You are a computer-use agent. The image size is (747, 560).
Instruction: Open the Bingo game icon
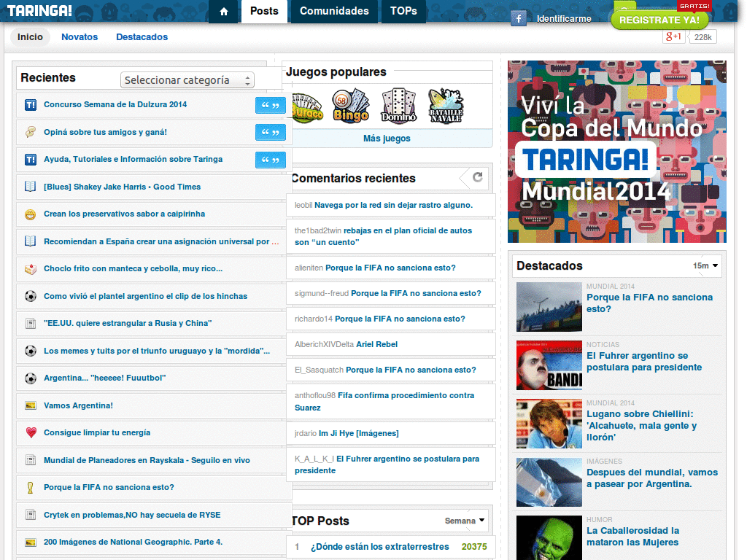(351, 106)
